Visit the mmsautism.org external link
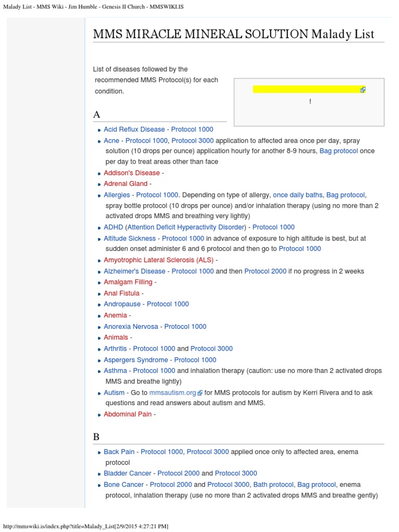Viewport: 399px width, 532px height. click(172, 393)
